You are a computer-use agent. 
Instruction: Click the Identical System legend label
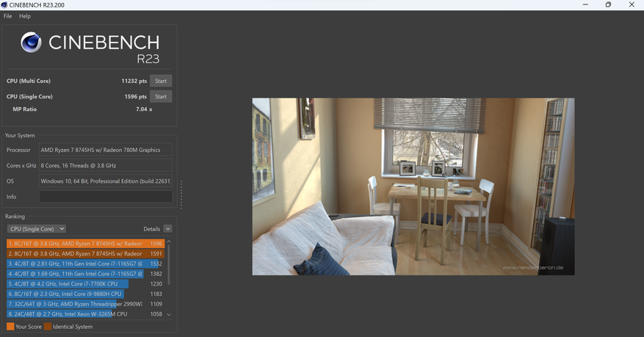click(73, 327)
